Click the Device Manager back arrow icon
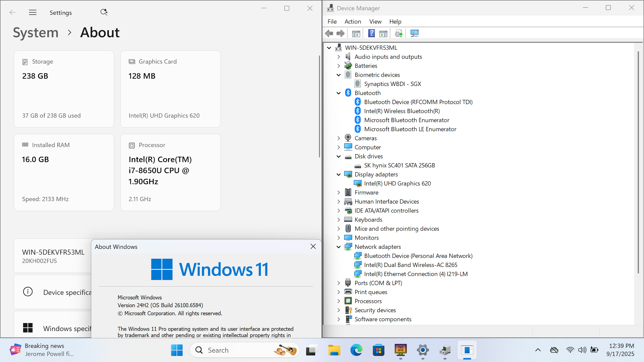Screen dimensions: 644x362 pyautogui.click(x=329, y=33)
